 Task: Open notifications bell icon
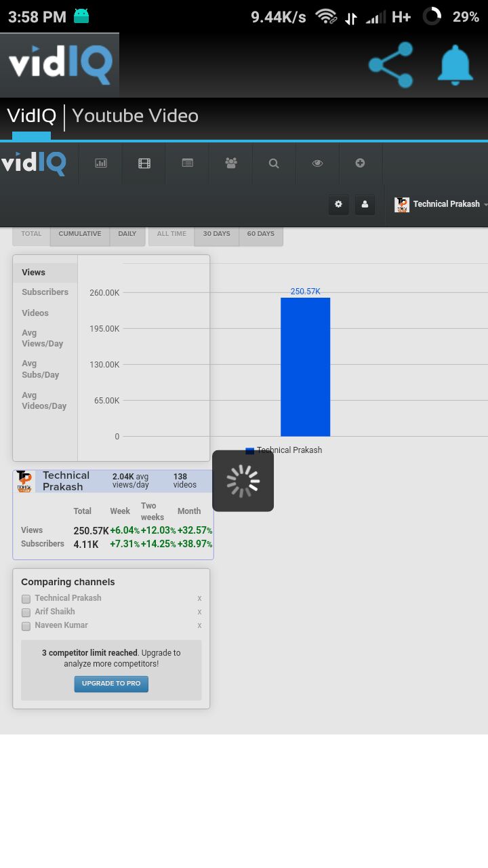[x=454, y=65]
